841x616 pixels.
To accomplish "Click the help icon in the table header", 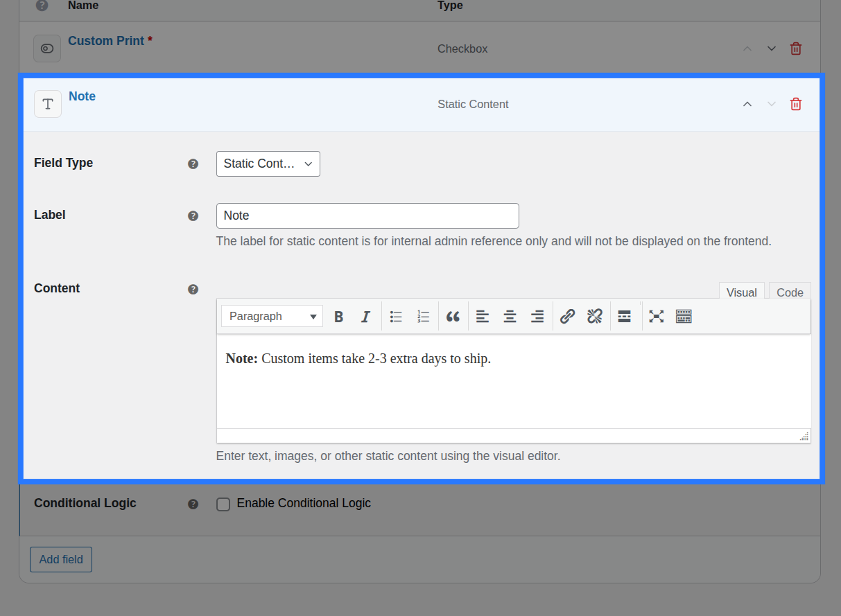I will click(x=42, y=6).
